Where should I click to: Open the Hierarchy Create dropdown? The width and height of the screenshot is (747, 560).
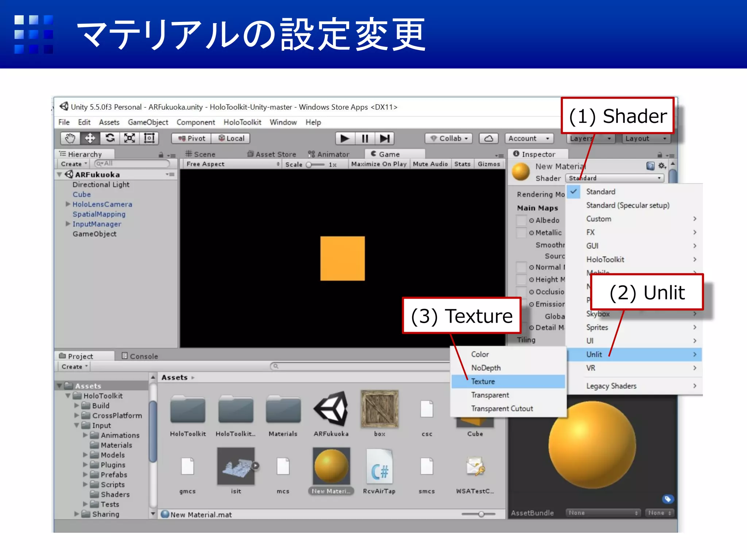tap(74, 164)
